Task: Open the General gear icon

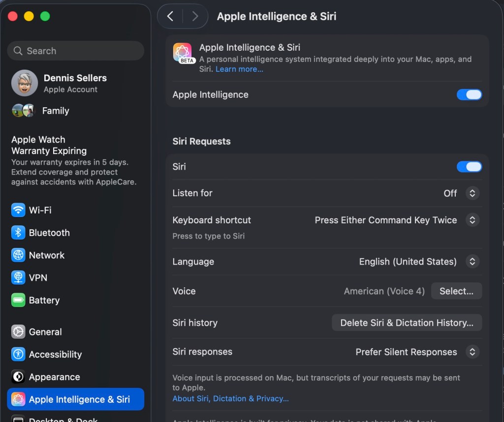Action: click(x=18, y=332)
